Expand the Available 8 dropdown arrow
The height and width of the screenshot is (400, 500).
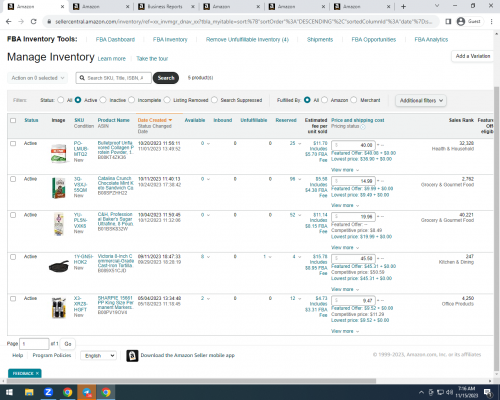click(208, 257)
